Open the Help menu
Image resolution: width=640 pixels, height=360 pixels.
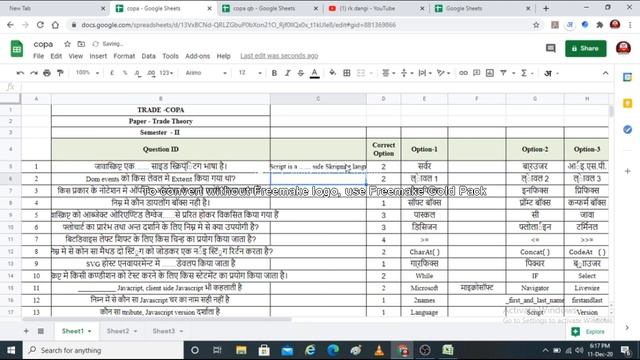click(x=223, y=56)
